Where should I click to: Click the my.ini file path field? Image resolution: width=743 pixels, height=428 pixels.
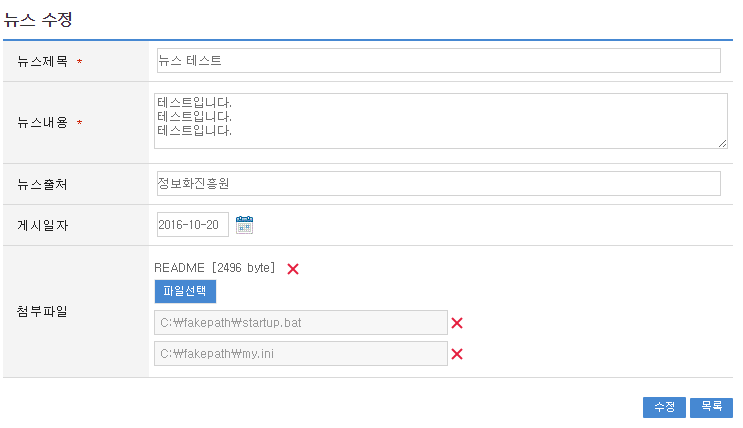(300, 354)
